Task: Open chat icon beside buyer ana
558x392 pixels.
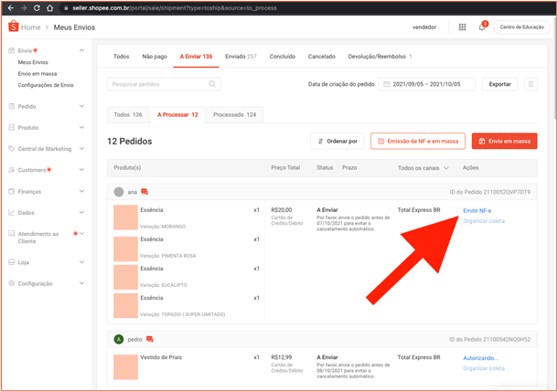Action: coord(145,192)
